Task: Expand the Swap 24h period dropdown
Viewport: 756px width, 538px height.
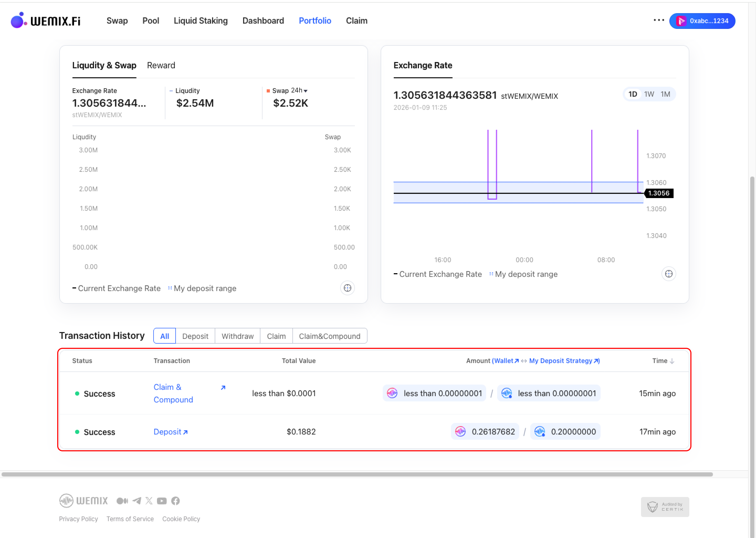Action: [x=305, y=91]
